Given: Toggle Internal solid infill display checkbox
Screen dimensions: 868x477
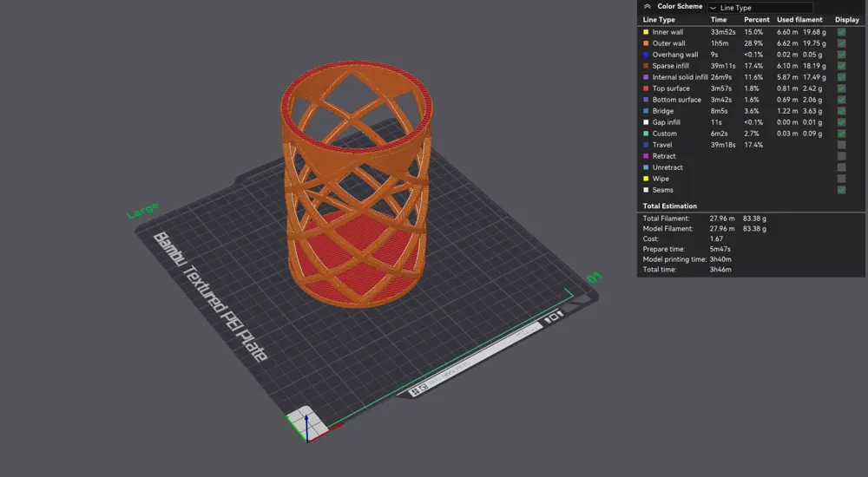Looking at the screenshot, I should click(x=841, y=77).
